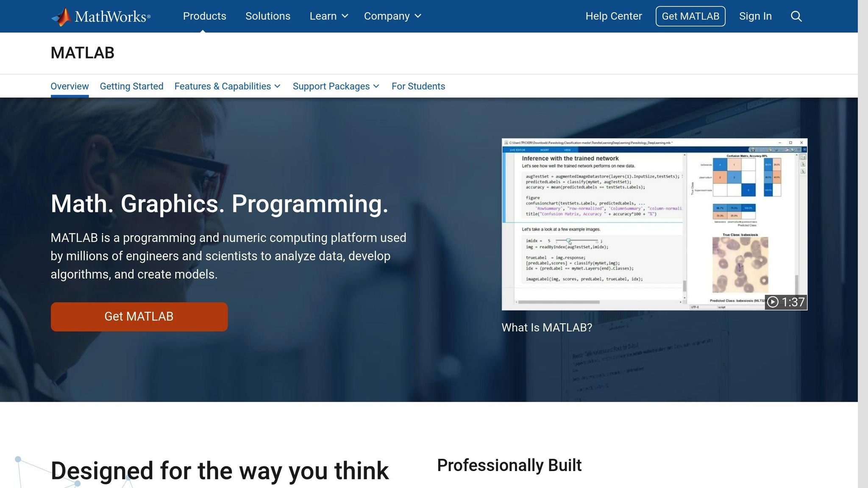Open the Solutions menu

[268, 16]
